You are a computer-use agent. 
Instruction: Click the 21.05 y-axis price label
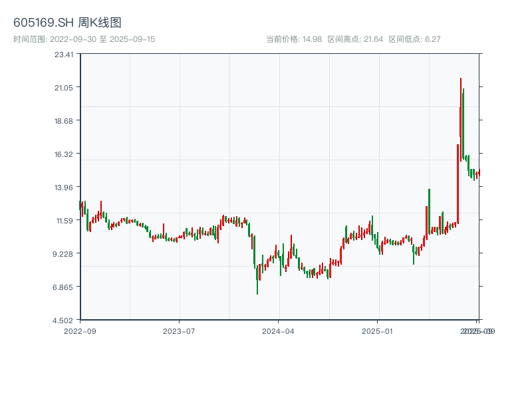coord(64,88)
